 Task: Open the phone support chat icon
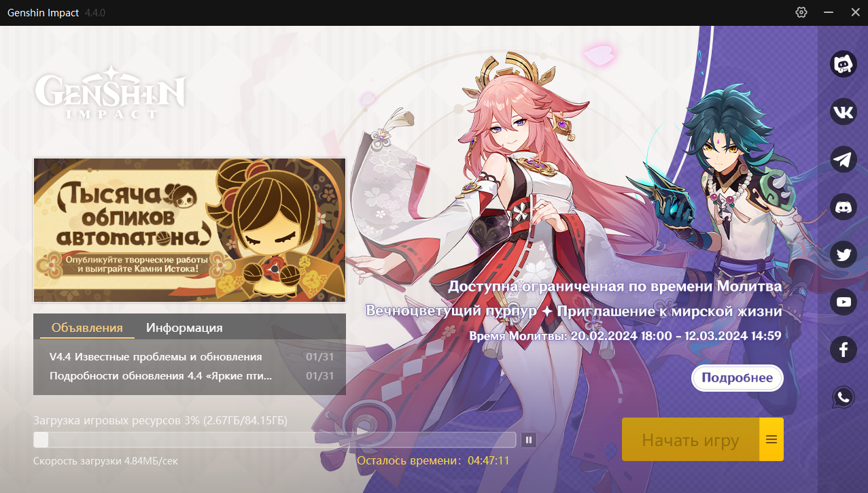click(x=844, y=397)
